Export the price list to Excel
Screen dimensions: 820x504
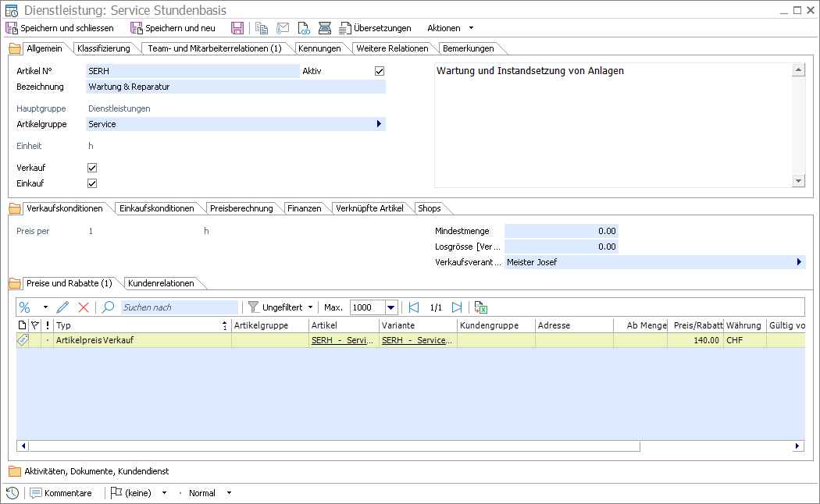pyautogui.click(x=480, y=307)
